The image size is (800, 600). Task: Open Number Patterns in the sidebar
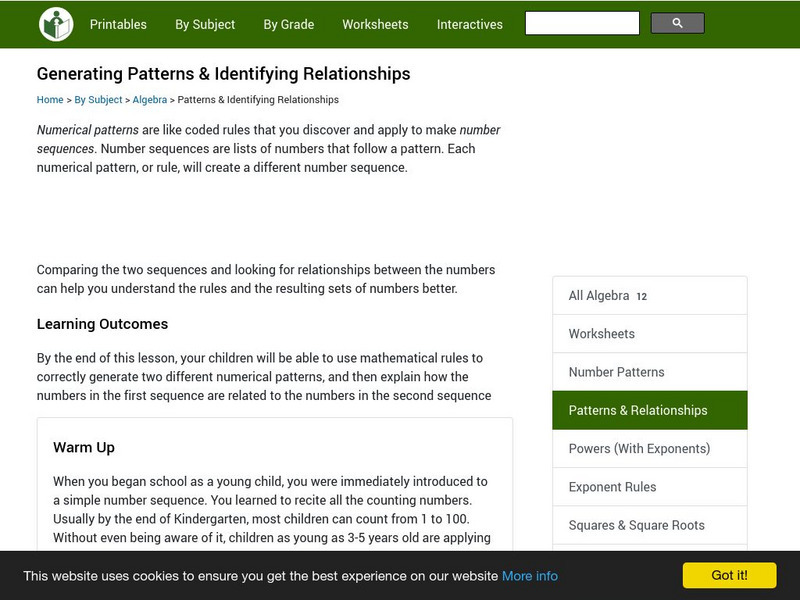click(616, 372)
